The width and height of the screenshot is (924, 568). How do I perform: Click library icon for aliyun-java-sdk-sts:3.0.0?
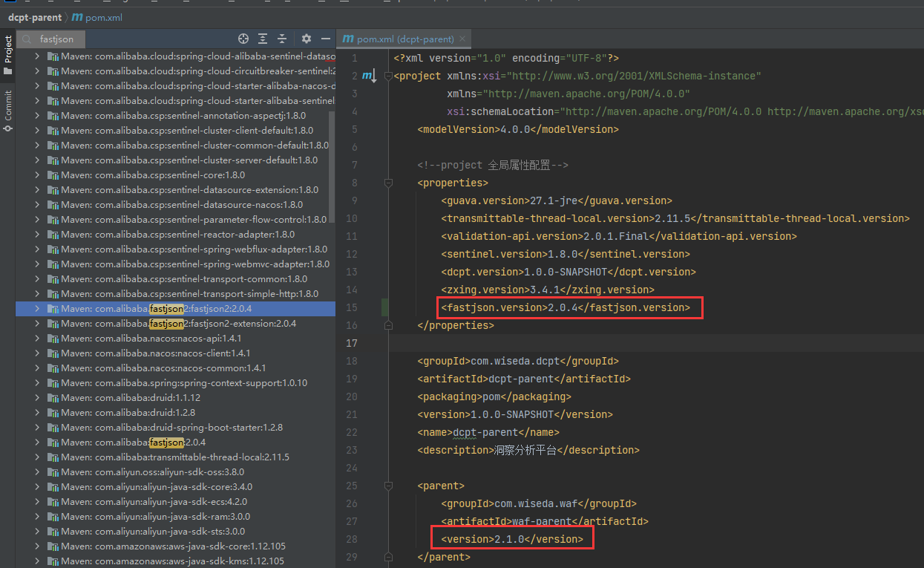click(53, 532)
